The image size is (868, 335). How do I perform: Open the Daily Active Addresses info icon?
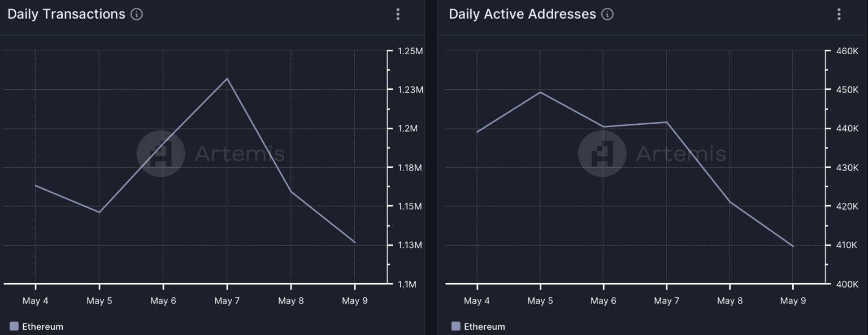point(607,14)
